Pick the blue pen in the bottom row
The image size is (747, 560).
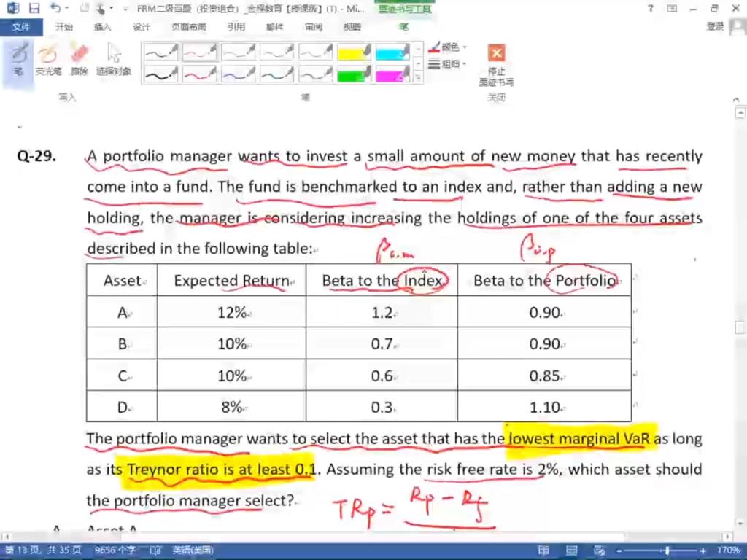pyautogui.click(x=239, y=74)
